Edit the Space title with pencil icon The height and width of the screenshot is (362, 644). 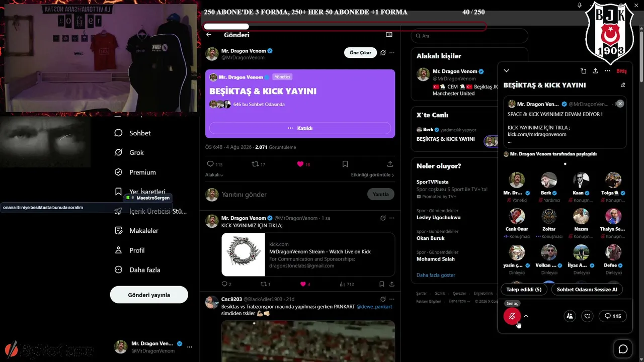point(623,85)
